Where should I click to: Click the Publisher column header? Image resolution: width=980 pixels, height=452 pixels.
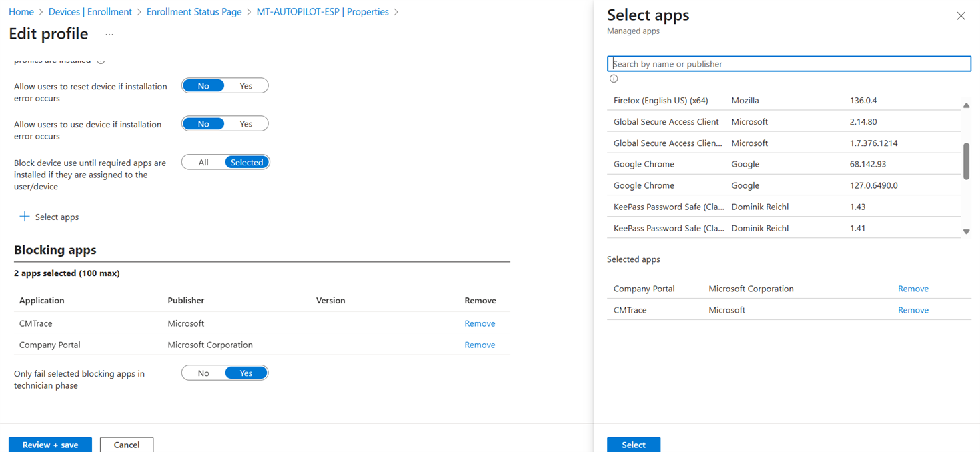(x=186, y=301)
